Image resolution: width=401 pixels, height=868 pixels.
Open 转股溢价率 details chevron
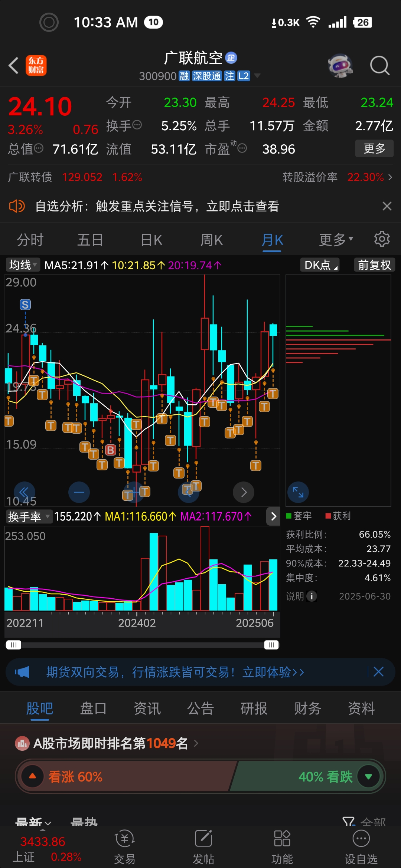[390, 177]
